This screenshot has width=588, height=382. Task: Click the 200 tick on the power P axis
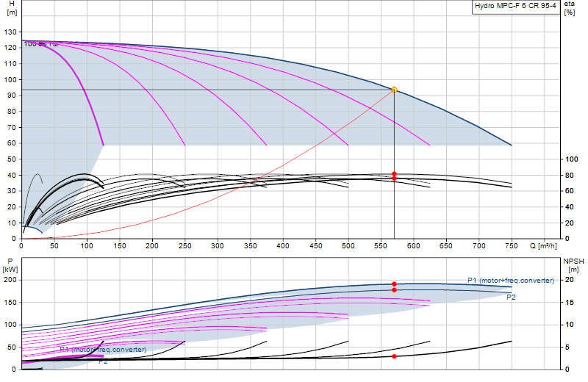click(10, 280)
